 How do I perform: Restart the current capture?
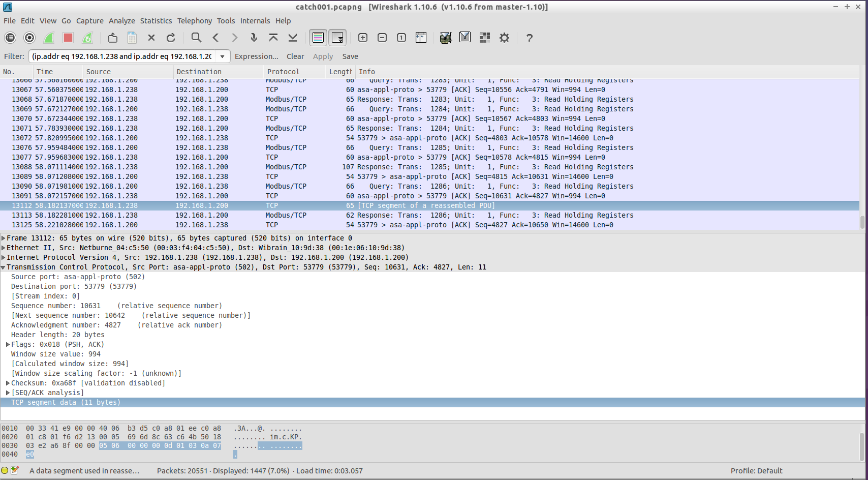pos(87,38)
